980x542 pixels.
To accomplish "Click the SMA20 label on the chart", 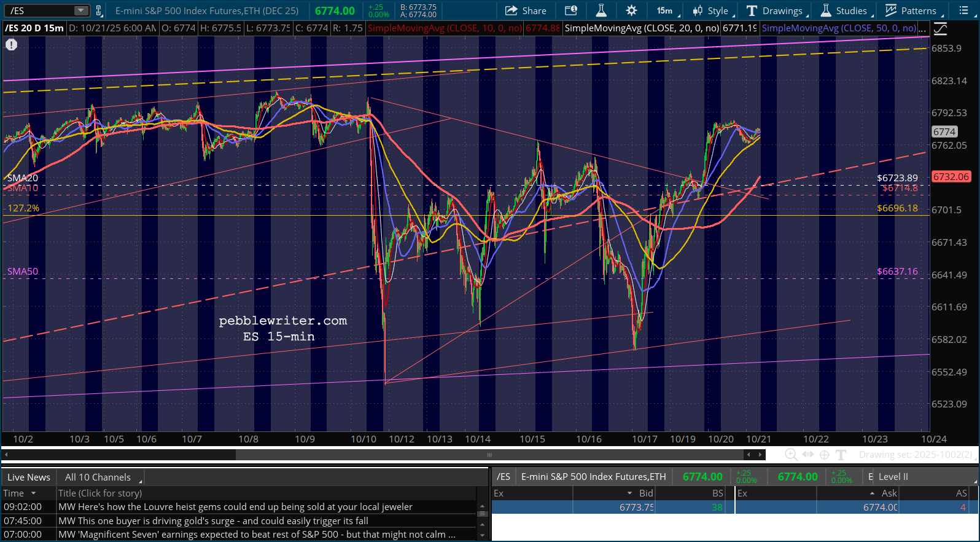I will click(23, 178).
